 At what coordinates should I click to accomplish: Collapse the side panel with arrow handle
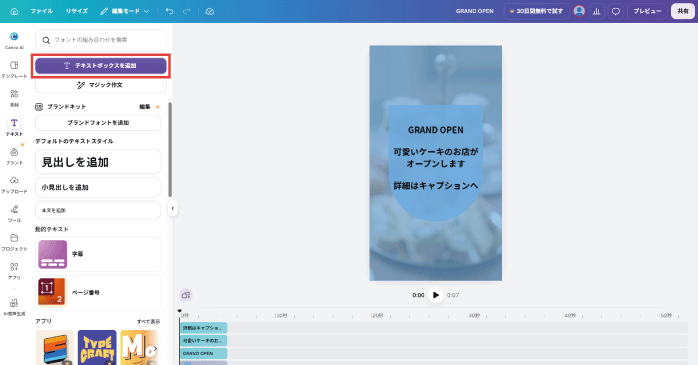pyautogui.click(x=173, y=208)
